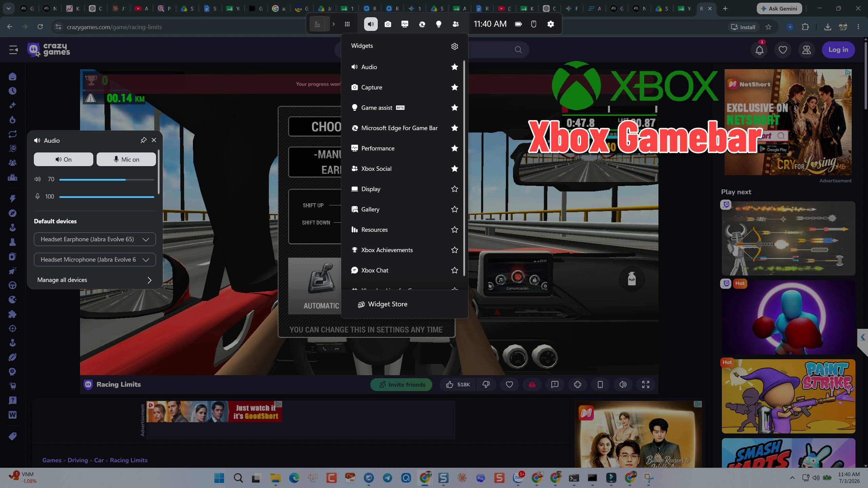Open Capture entry in Widgets menu

pyautogui.click(x=397, y=87)
